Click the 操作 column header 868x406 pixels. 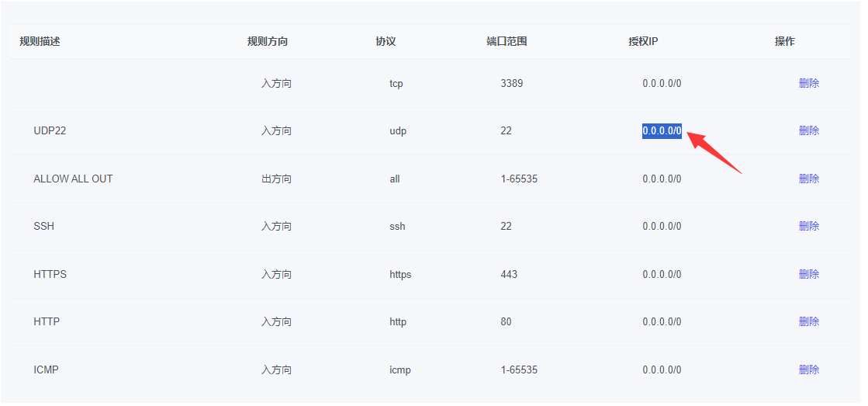[784, 41]
